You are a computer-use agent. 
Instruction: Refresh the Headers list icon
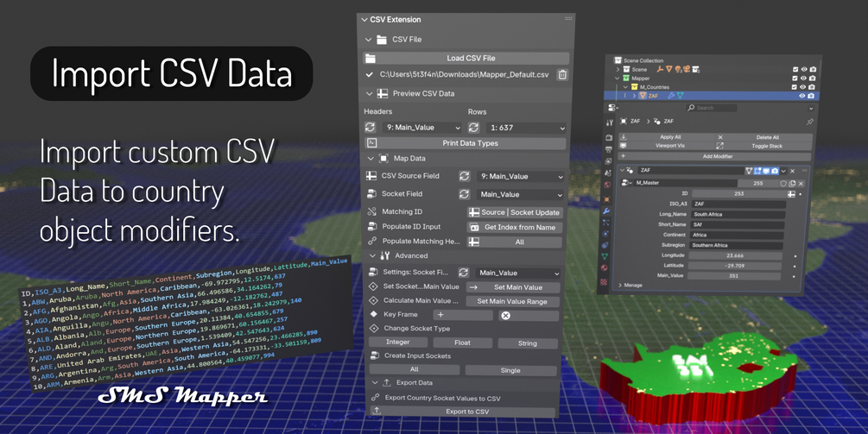[370, 127]
